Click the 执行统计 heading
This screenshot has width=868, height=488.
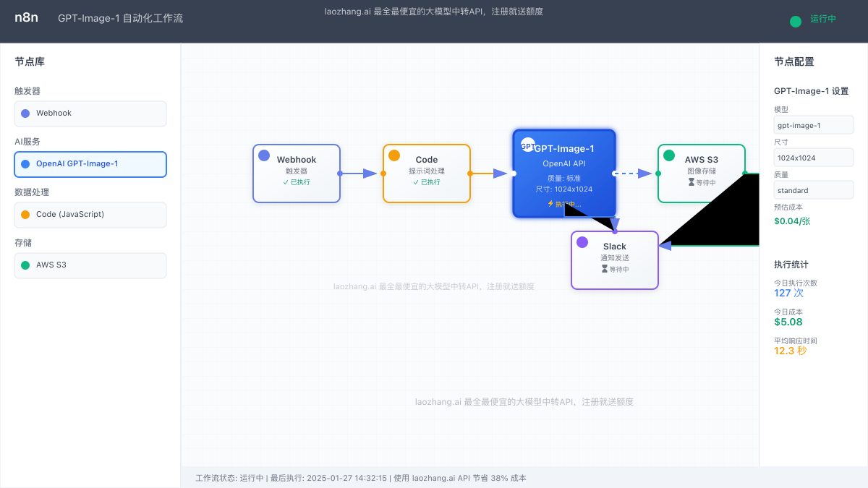791,265
